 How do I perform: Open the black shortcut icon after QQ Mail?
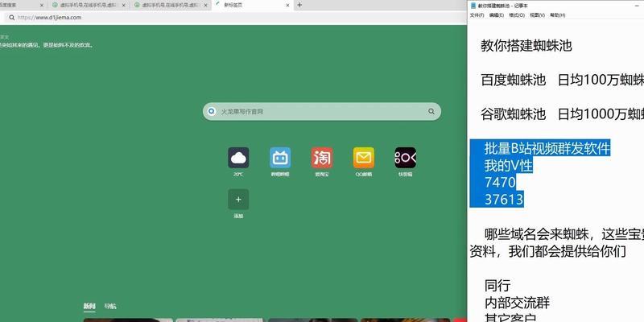(x=406, y=158)
